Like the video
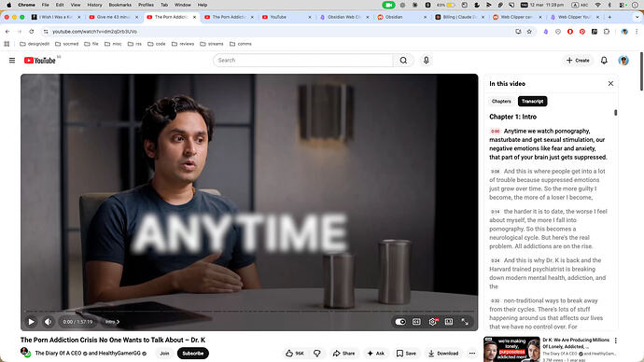Image resolution: width=644 pixels, height=362 pixels. pos(295,354)
